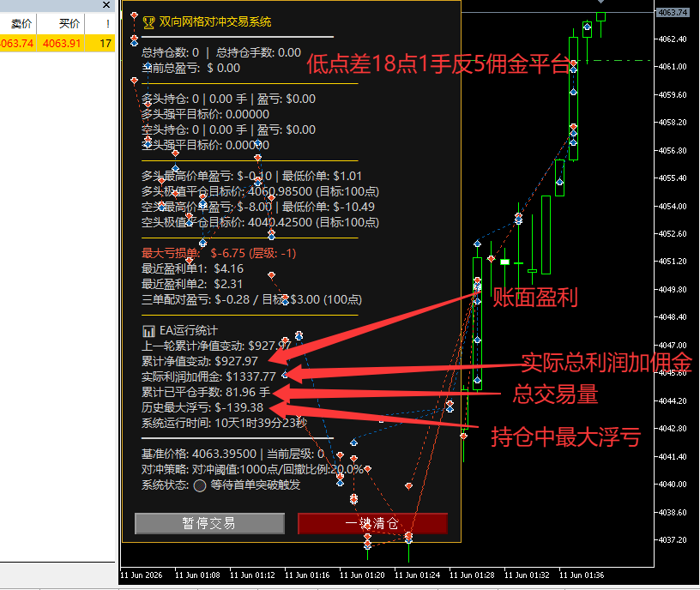700x590 pixels.
Task: Click the 4061.00 label on the price scale
Action: click(673, 67)
